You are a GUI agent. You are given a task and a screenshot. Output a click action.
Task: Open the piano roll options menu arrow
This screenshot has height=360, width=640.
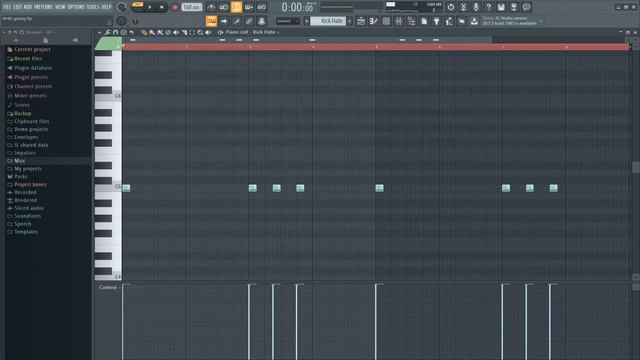tap(99, 32)
